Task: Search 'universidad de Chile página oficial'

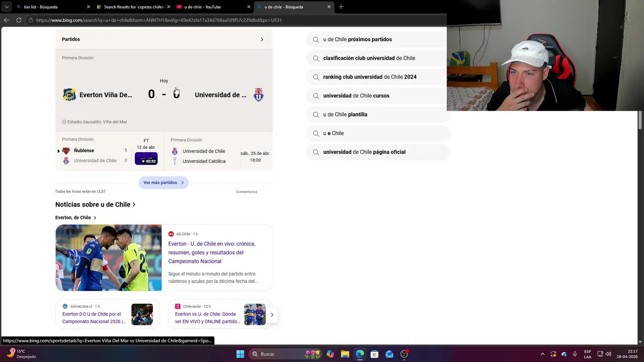Action: (377, 152)
